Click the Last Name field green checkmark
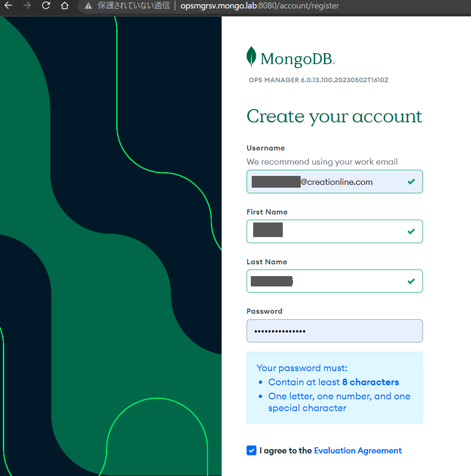Screen dimensions: 471x476 point(411,281)
